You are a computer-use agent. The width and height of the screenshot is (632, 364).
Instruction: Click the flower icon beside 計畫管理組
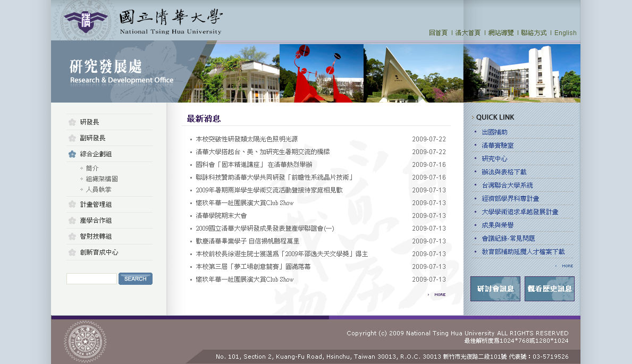[x=72, y=205]
